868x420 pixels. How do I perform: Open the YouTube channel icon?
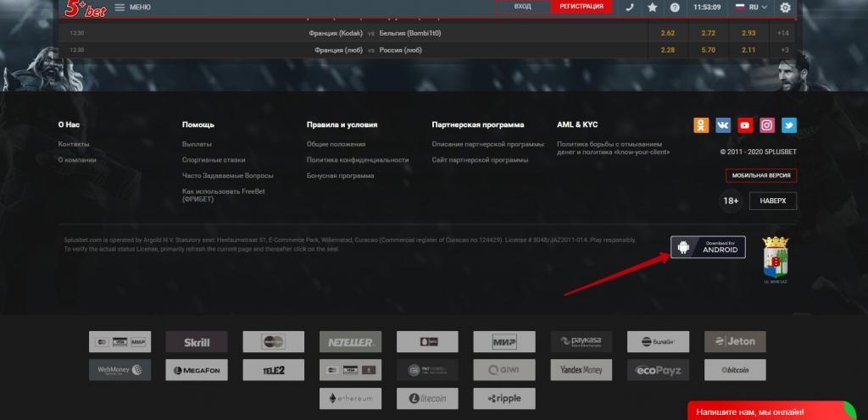(x=745, y=125)
